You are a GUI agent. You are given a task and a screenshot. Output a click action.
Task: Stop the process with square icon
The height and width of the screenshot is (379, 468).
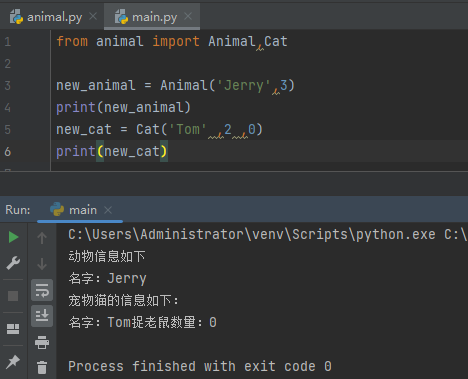click(x=13, y=296)
